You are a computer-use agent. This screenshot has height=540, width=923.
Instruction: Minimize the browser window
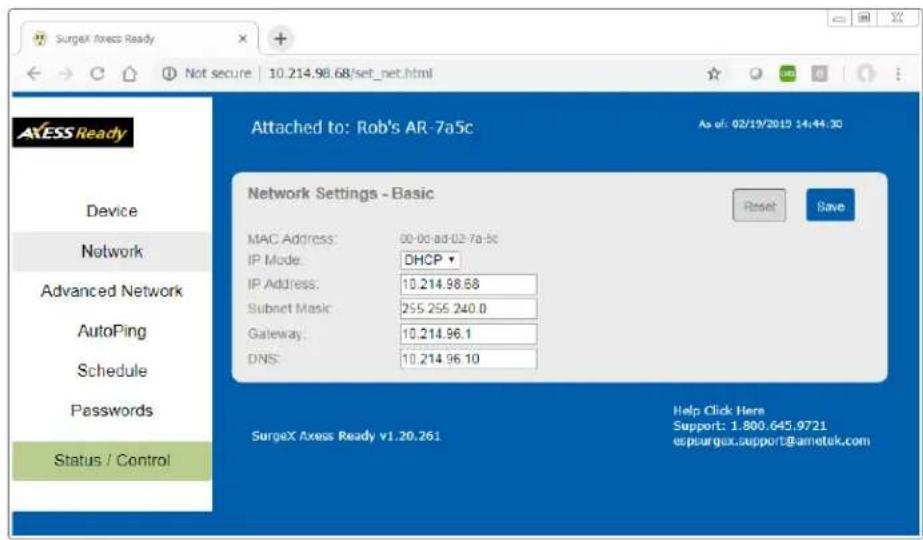click(839, 18)
